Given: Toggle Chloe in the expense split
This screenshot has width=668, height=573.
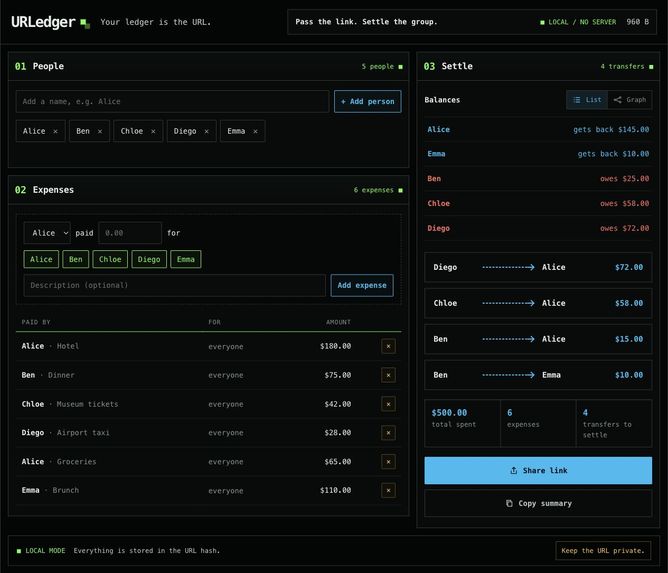Looking at the screenshot, I should point(110,259).
